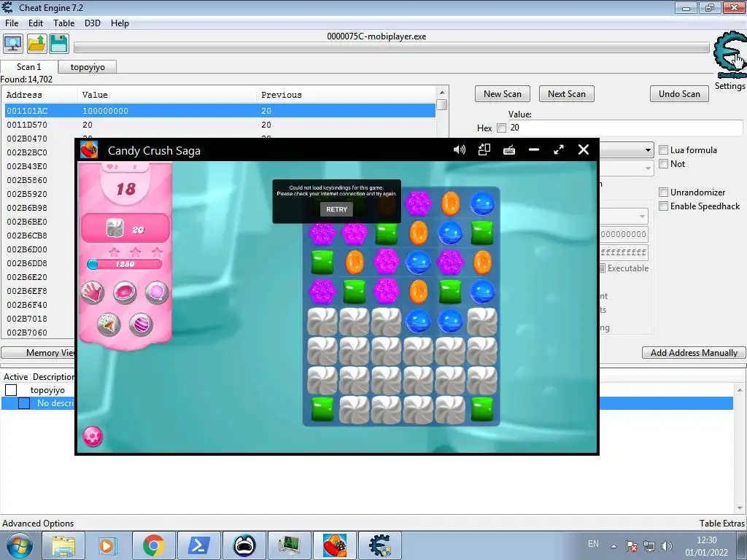Select the party popper cone booster
The image size is (747, 560).
[109, 324]
